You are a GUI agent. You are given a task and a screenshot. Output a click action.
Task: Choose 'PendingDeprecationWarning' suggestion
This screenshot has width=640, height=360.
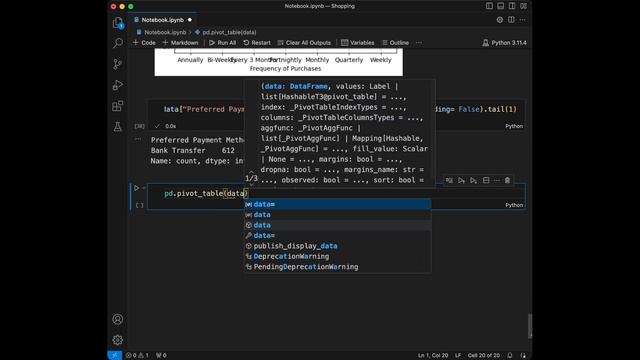(338, 267)
